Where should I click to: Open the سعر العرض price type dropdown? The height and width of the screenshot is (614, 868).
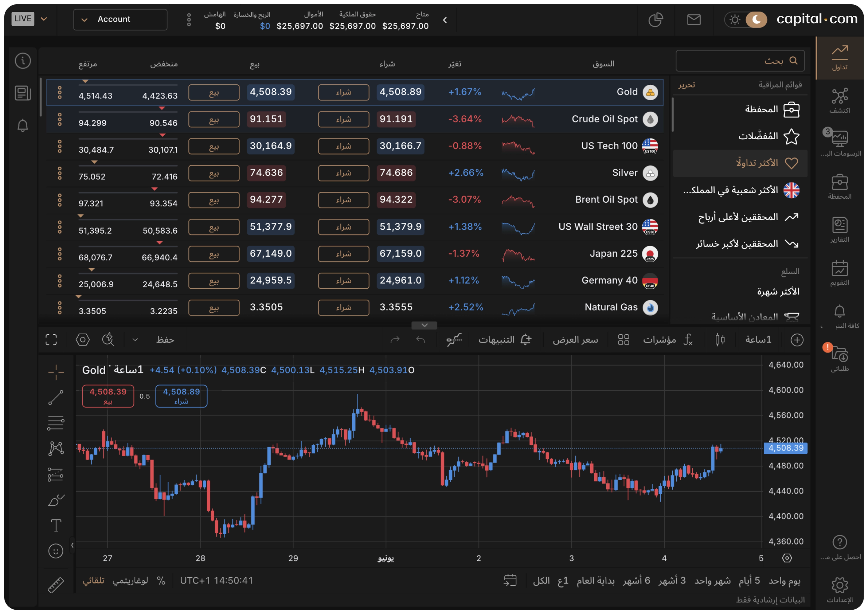point(575,340)
